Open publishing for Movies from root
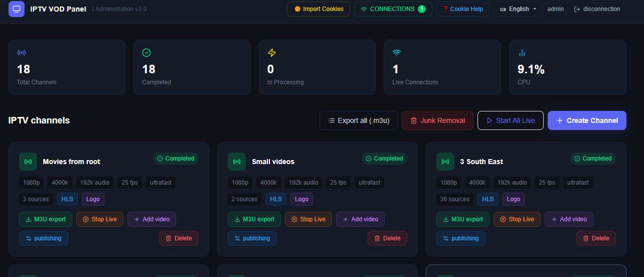This screenshot has width=644, height=277. tap(44, 238)
